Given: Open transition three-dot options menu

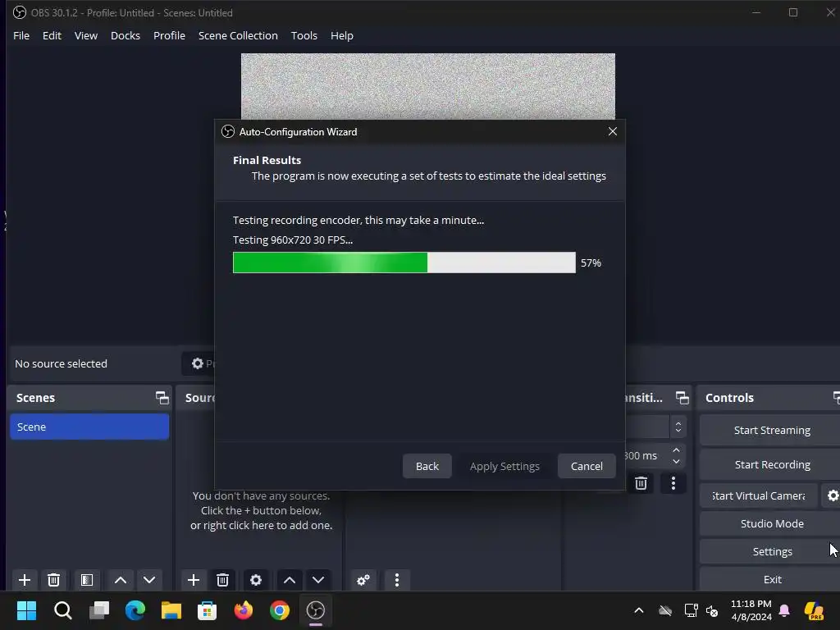Looking at the screenshot, I should point(673,483).
